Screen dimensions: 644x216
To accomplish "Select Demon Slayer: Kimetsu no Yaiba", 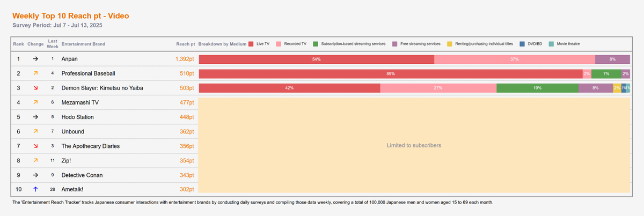I will pyautogui.click(x=102, y=88).
